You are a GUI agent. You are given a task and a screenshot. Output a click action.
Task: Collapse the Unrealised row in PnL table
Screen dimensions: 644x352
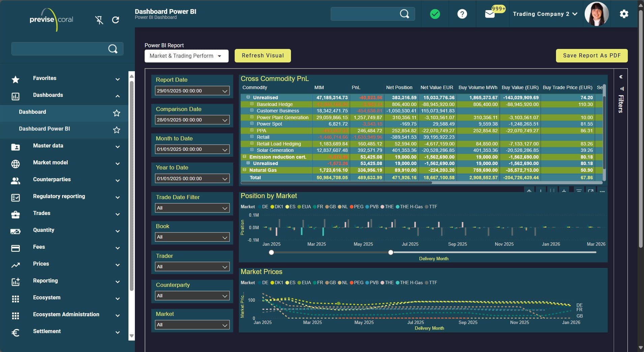pyautogui.click(x=248, y=97)
